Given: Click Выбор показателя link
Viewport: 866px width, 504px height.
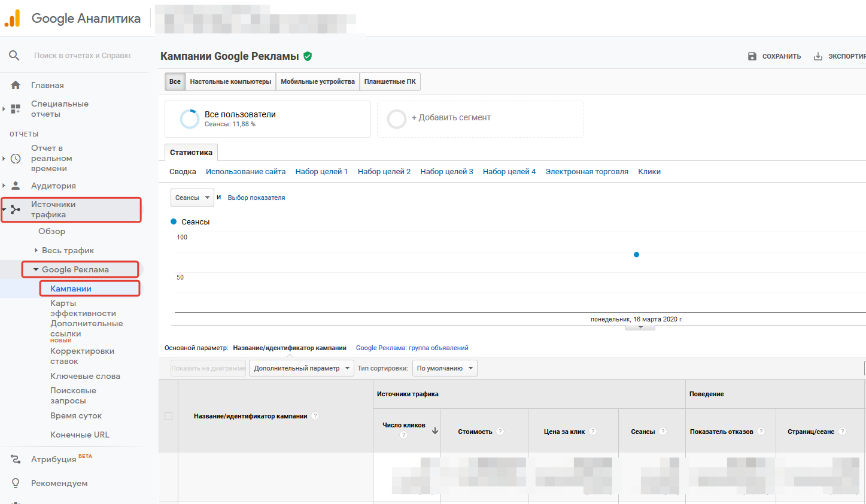Looking at the screenshot, I should pyautogui.click(x=256, y=198).
